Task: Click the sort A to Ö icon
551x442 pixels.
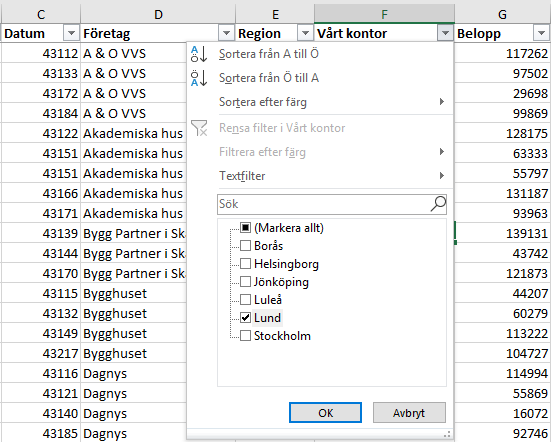Action: [199, 54]
